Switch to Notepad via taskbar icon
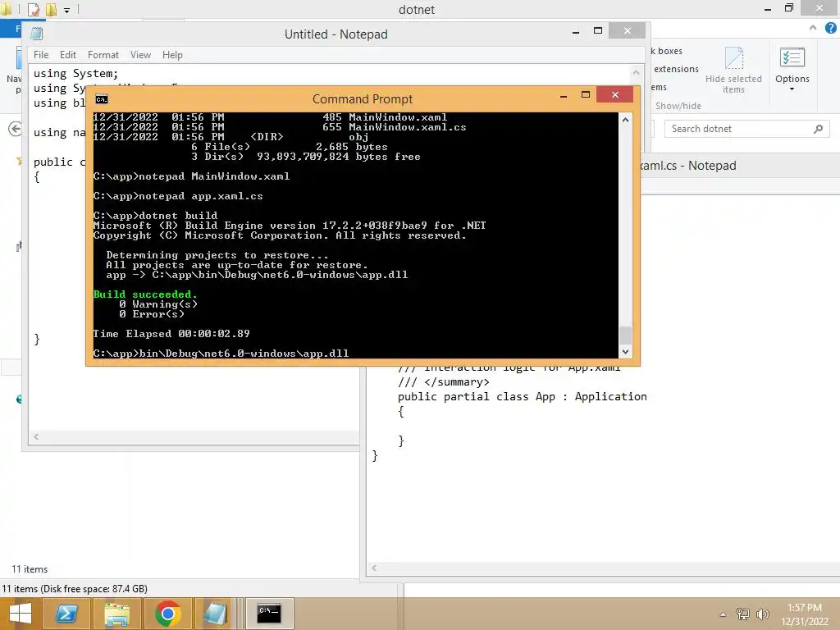Screen dimensions: 840x630 point(216,614)
